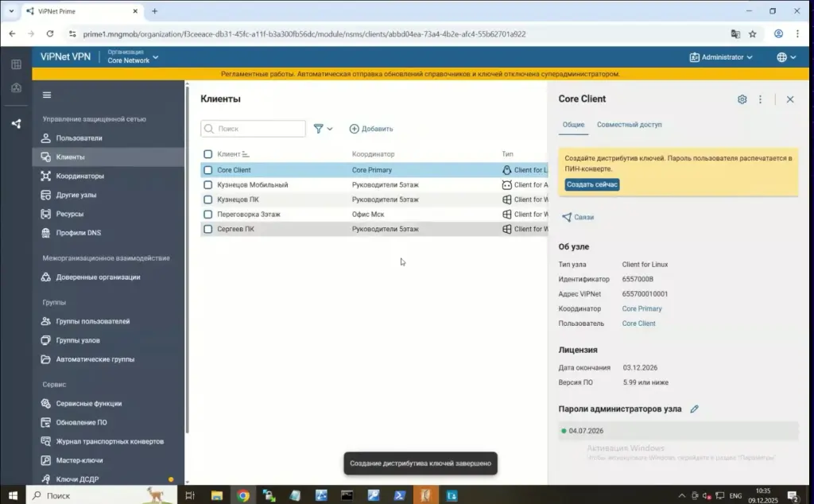The height and width of the screenshot is (504, 814).
Task: Click the grid apps icon in left rail
Action: 16,64
